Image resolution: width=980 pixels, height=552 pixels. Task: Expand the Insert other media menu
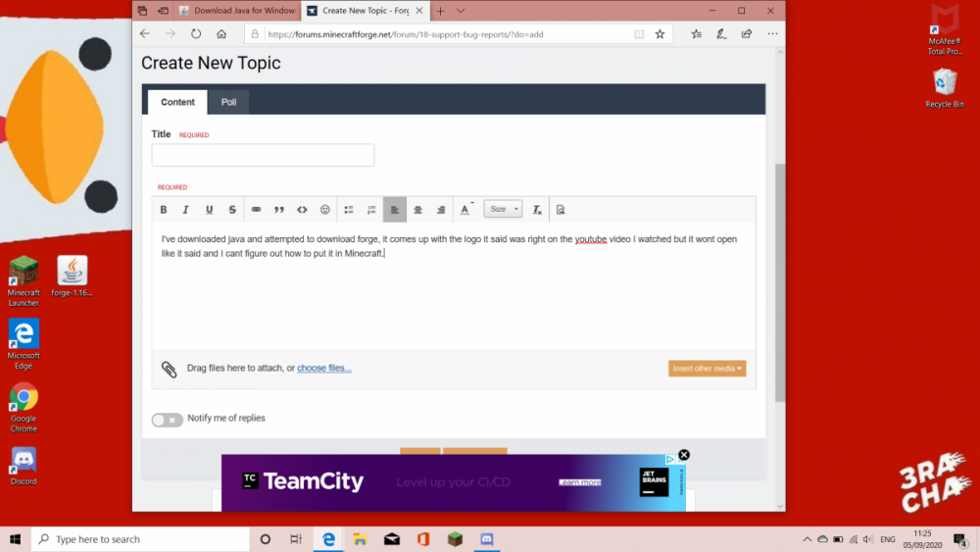[x=708, y=369]
